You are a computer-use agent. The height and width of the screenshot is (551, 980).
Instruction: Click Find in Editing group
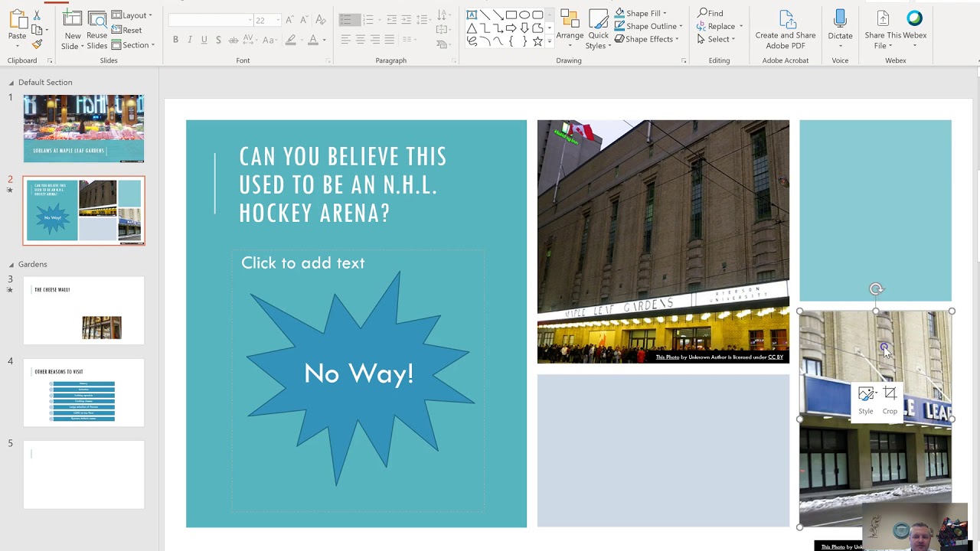[x=710, y=13]
